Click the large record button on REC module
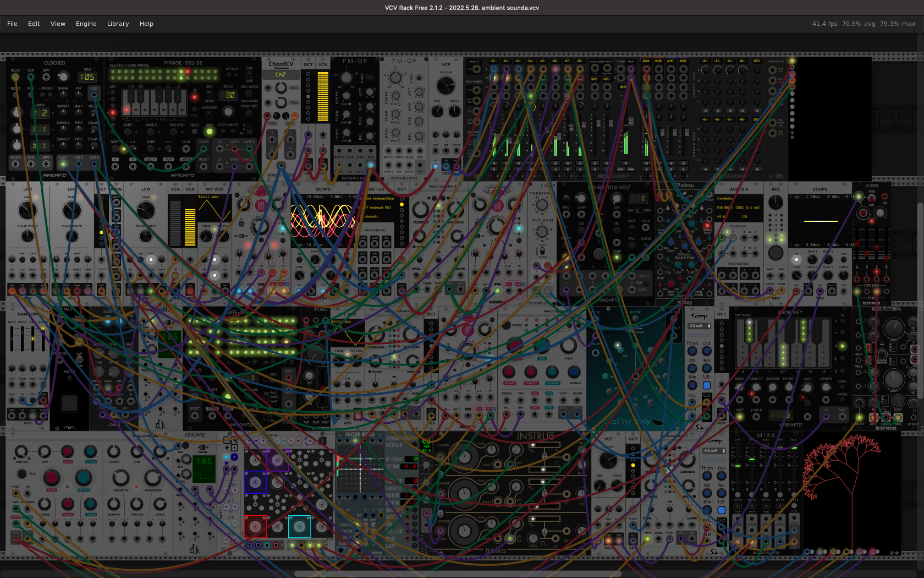 coord(776,253)
